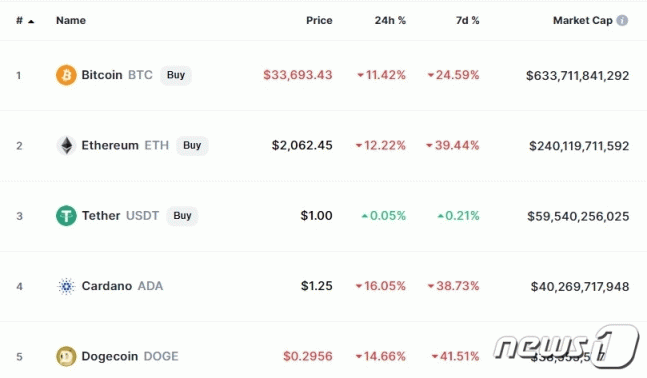Click the Dogecoin logo icon
The height and width of the screenshot is (378, 647).
point(66,357)
